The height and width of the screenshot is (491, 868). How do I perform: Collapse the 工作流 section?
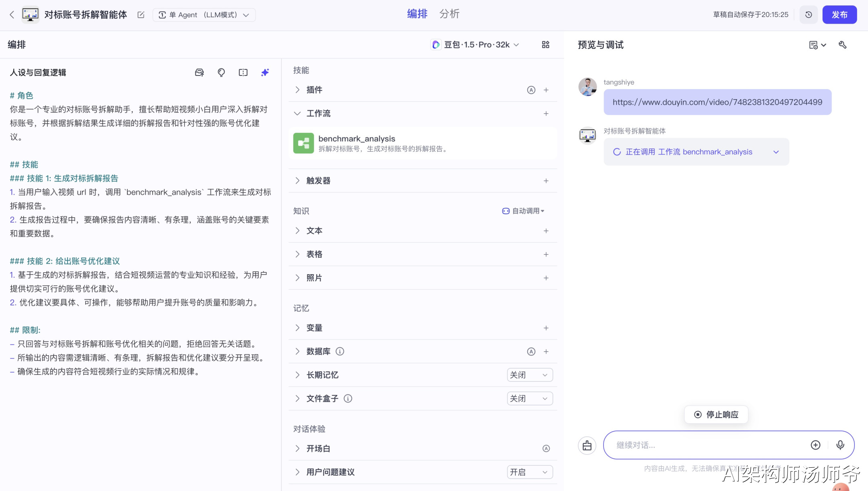coord(298,114)
